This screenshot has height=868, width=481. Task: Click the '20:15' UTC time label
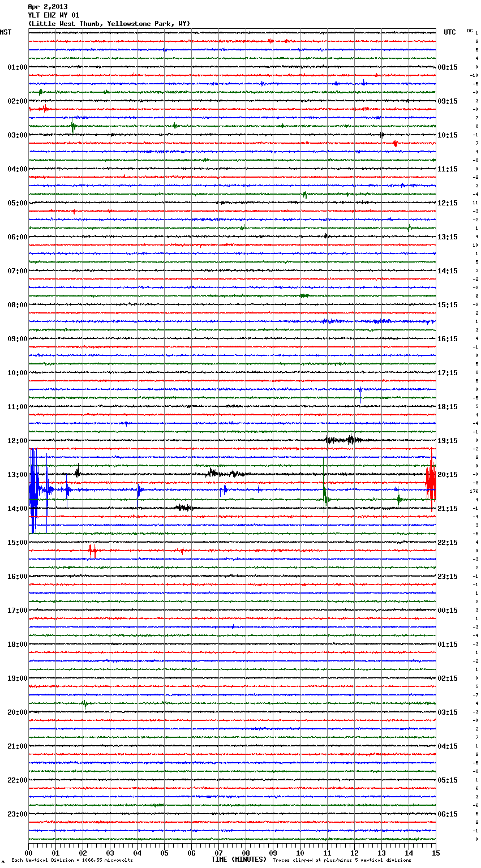(448, 475)
